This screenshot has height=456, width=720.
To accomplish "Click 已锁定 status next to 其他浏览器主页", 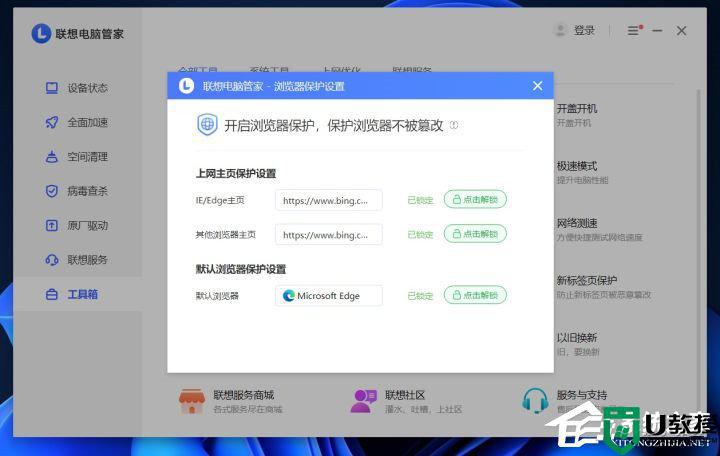I will coord(421,235).
